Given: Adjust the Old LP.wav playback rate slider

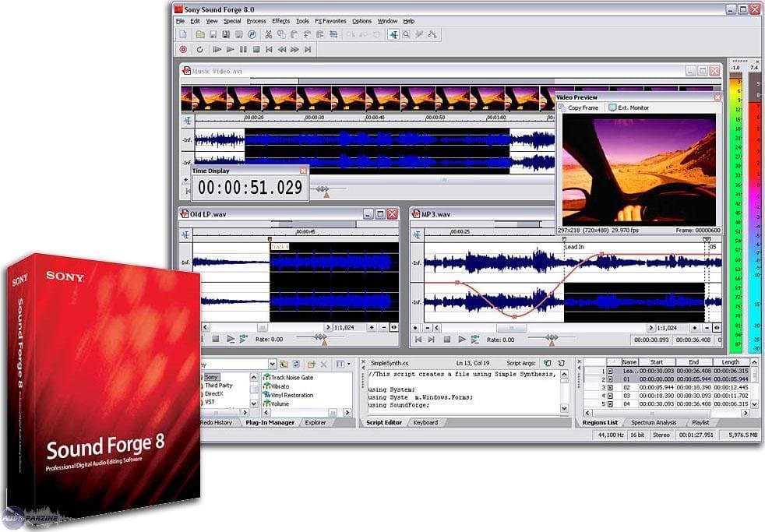Looking at the screenshot, I should [320, 337].
